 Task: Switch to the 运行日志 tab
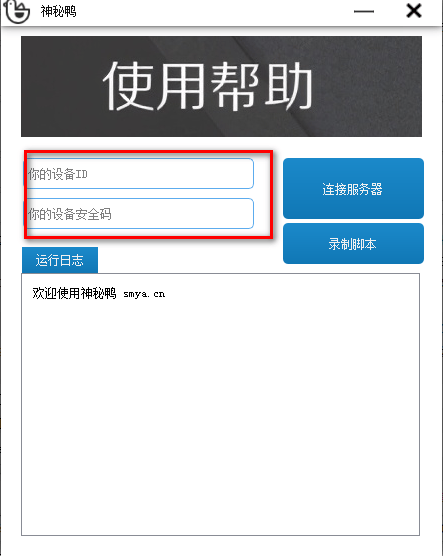click(60, 260)
